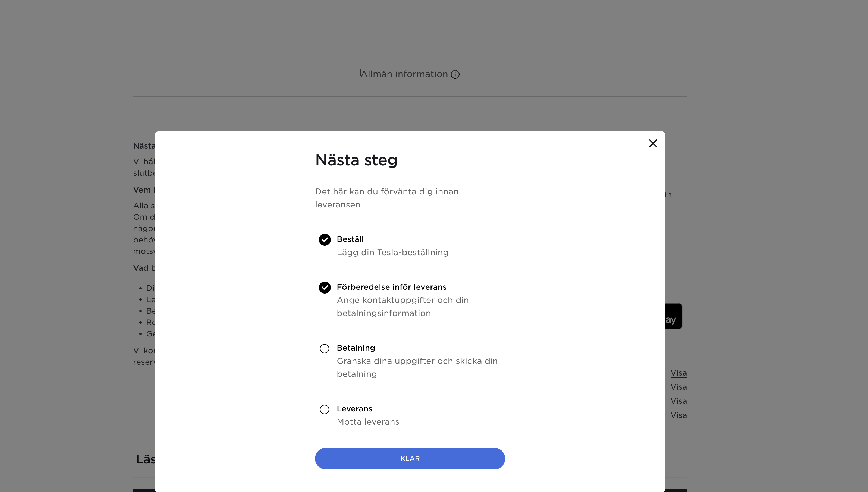Click the bottom Visa link
Viewport: 868px width, 492px height.
click(x=678, y=415)
